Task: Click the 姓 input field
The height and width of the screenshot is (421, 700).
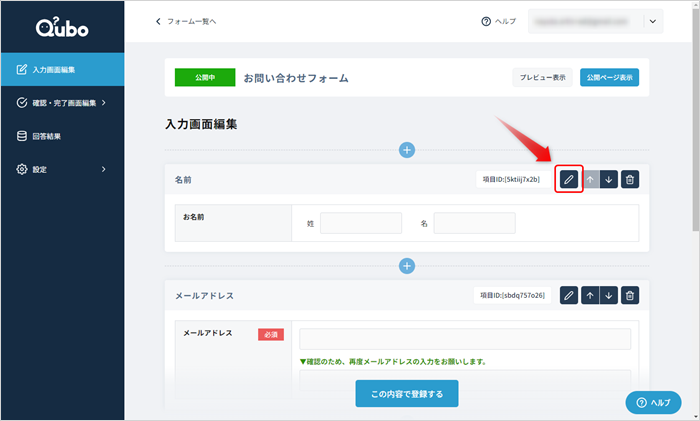Action: point(361,223)
